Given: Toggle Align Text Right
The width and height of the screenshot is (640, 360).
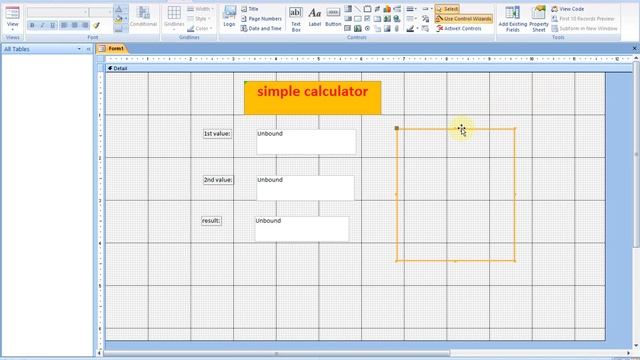Looking at the screenshot, I should (x=84, y=25).
